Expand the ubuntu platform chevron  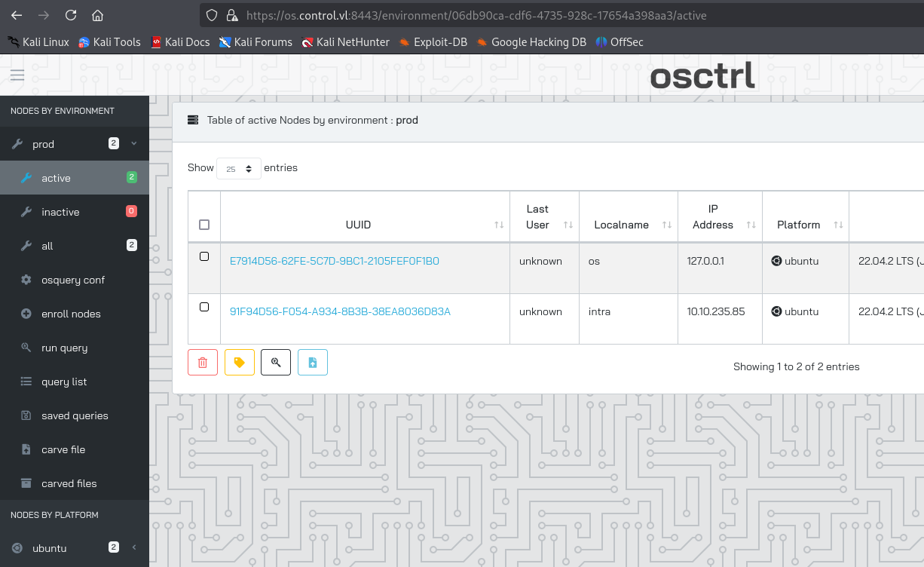134,547
